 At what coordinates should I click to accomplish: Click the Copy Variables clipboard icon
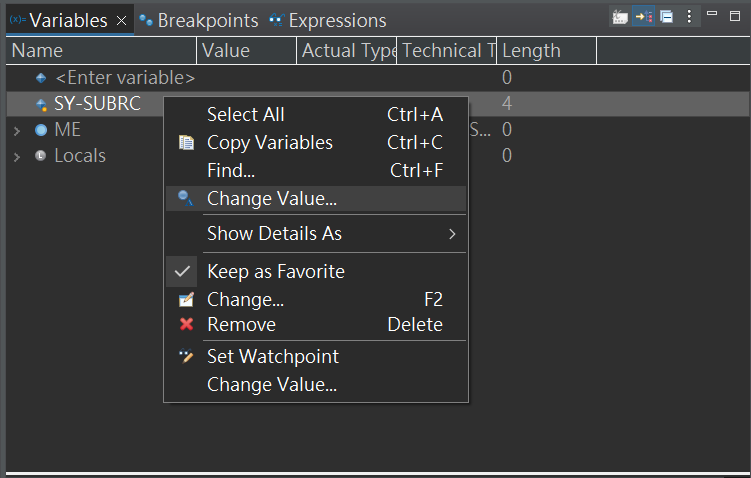[186, 143]
